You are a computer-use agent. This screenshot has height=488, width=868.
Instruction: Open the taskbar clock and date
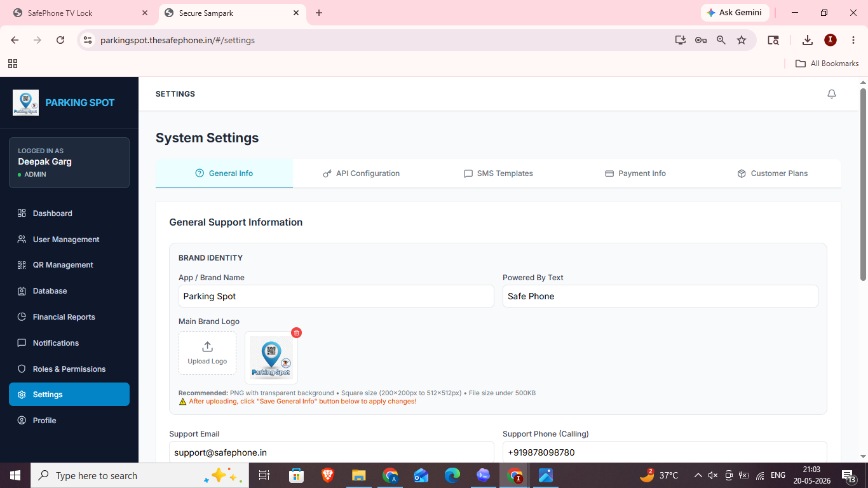813,475
